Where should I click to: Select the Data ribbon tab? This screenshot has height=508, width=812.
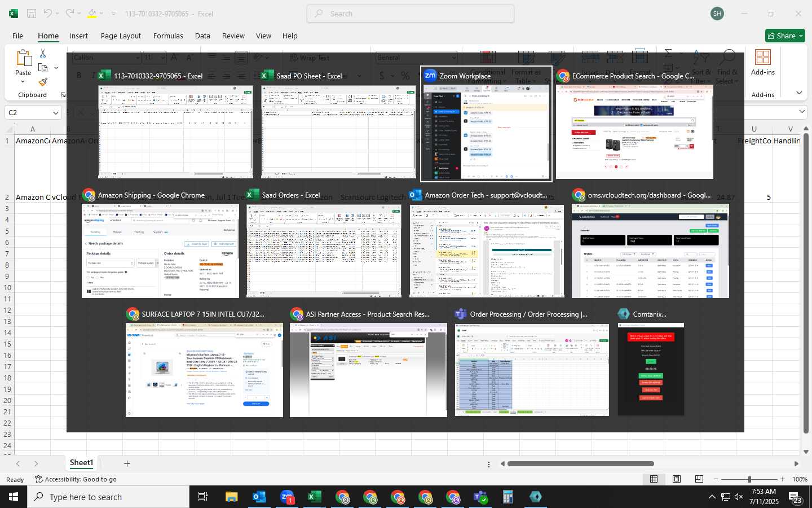click(202, 36)
